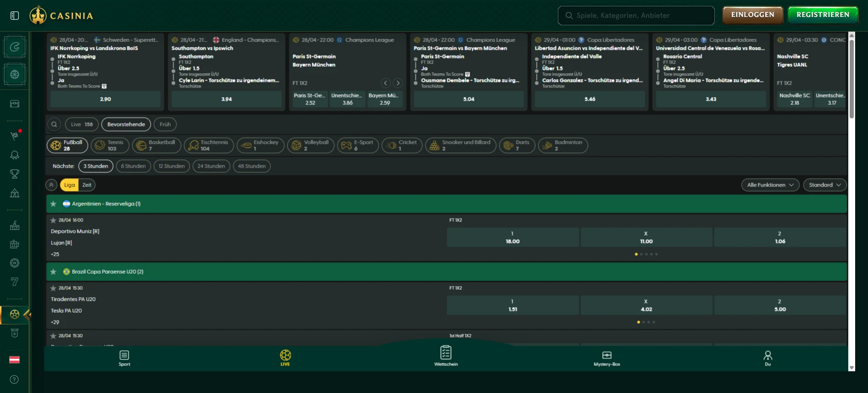
Task: Select Tennis sport filter
Action: 110,145
